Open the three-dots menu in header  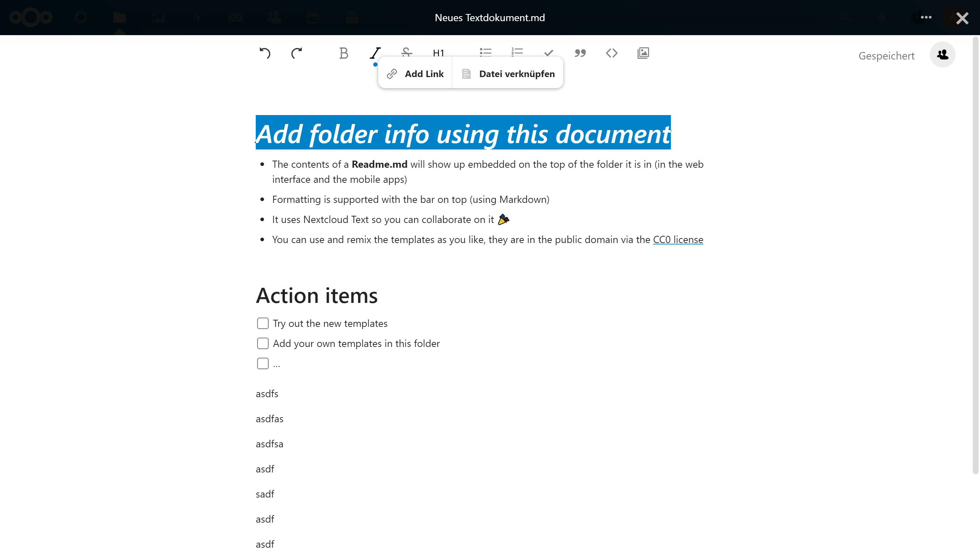pos(926,17)
